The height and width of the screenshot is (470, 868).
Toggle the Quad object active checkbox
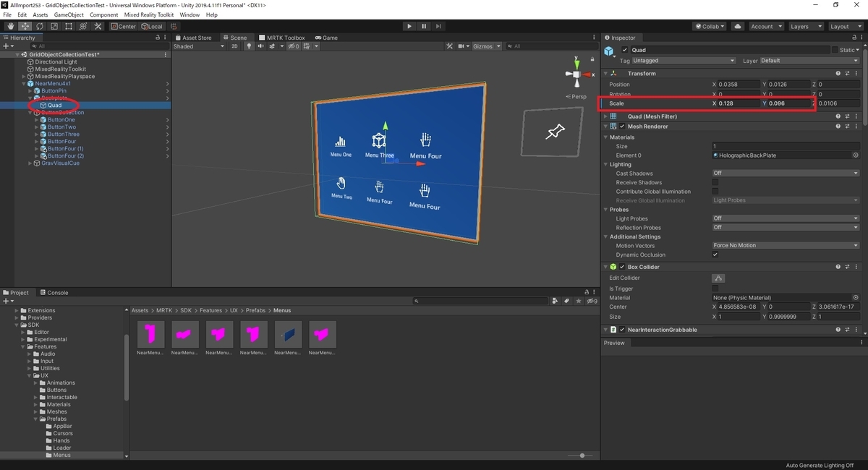[625, 50]
